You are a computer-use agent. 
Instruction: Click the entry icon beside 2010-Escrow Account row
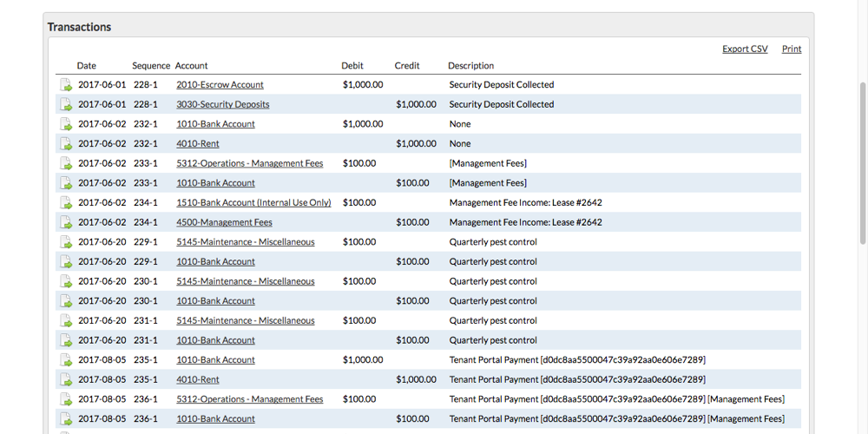66,85
